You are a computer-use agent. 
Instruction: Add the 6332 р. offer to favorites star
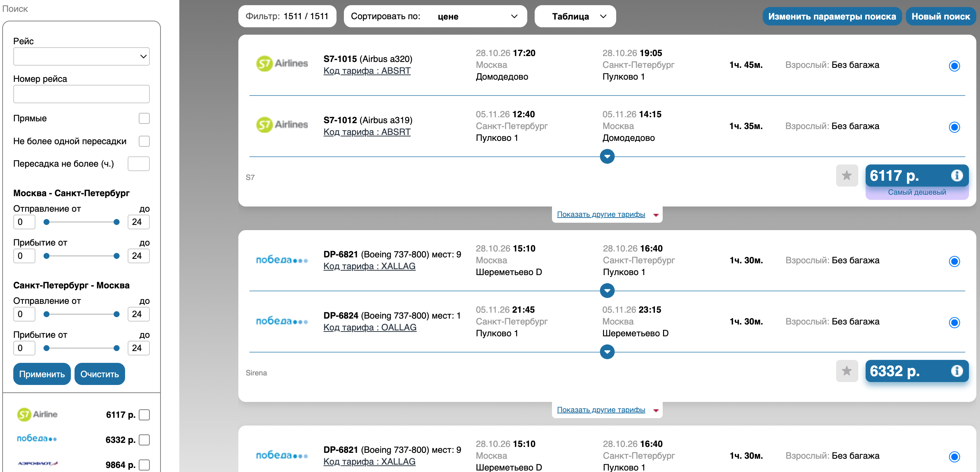click(x=847, y=371)
